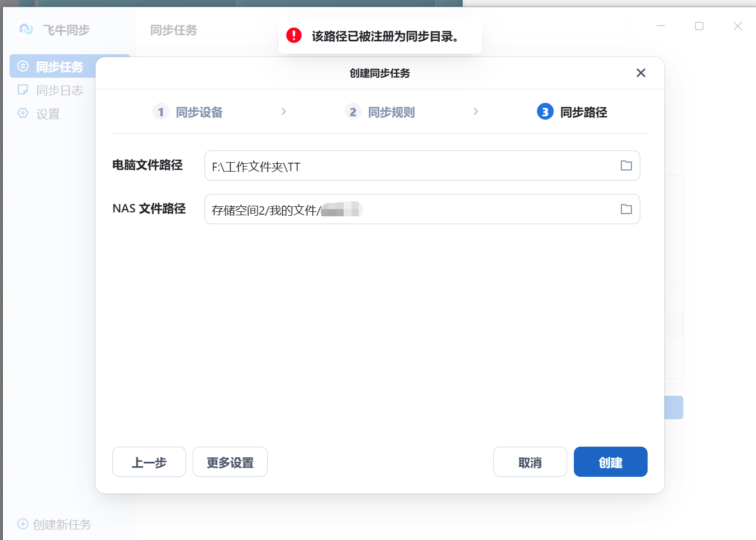The width and height of the screenshot is (756, 540).
Task: Click the 飞牛同步 app logo
Action: (x=26, y=29)
